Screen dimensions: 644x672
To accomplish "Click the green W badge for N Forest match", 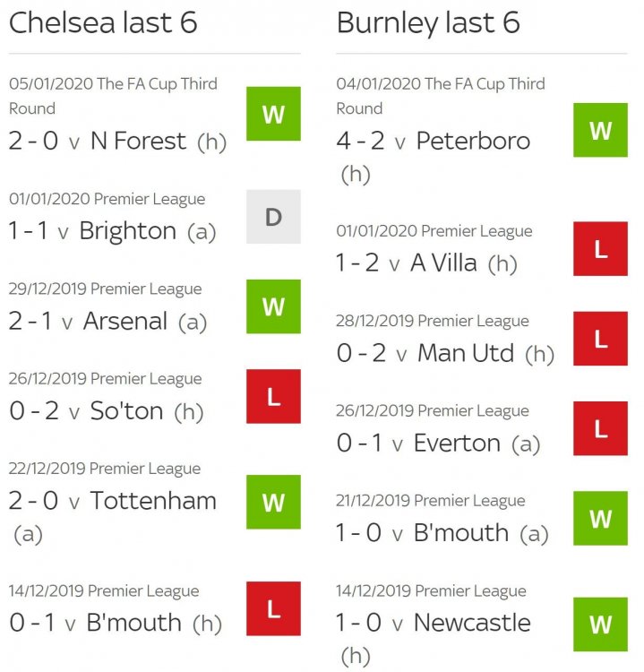I will [273, 114].
